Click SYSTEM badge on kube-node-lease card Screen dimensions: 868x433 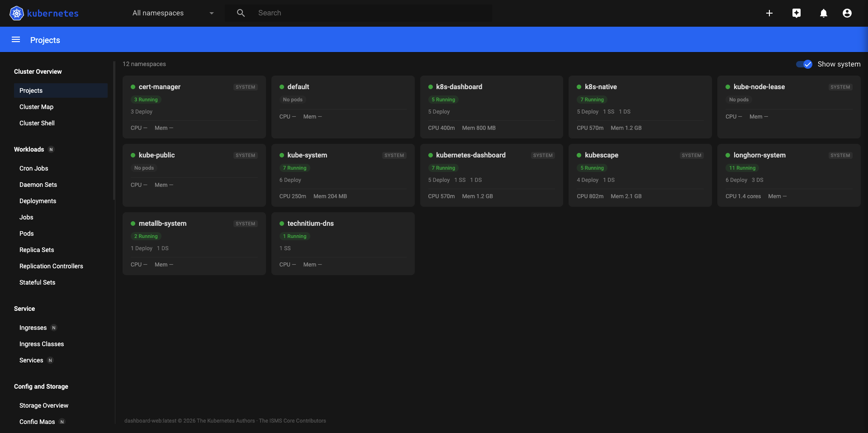click(840, 87)
